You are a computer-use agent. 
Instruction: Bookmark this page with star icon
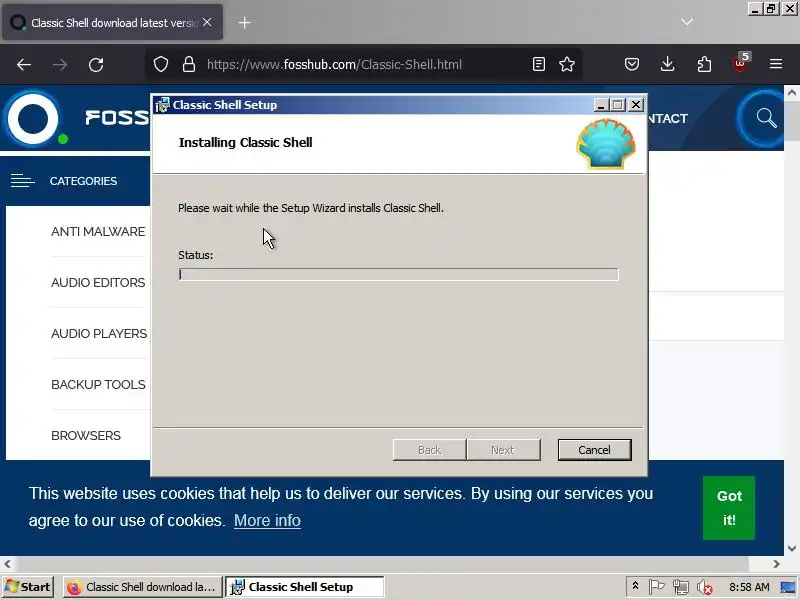pos(567,64)
